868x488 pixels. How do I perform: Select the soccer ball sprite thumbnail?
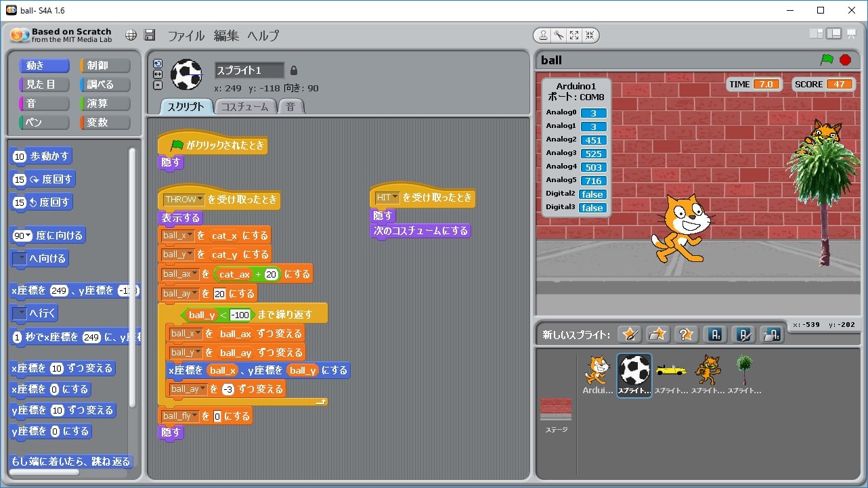tap(634, 376)
